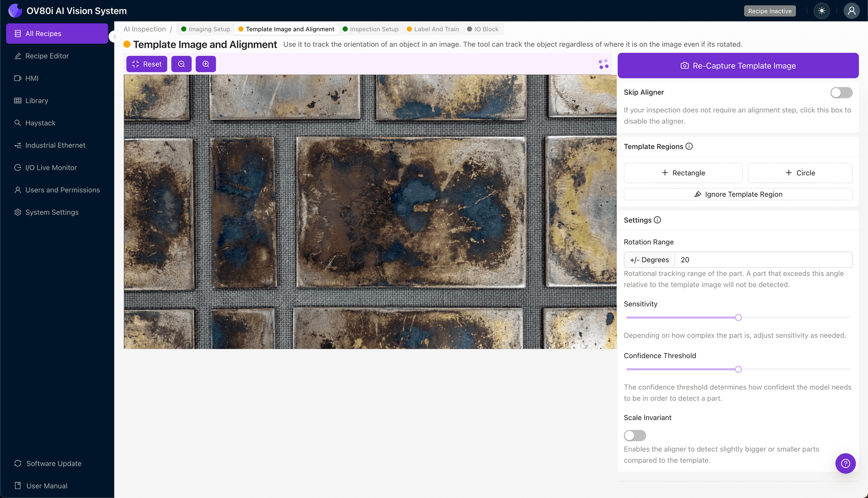Open the help question mark button

[845, 463]
